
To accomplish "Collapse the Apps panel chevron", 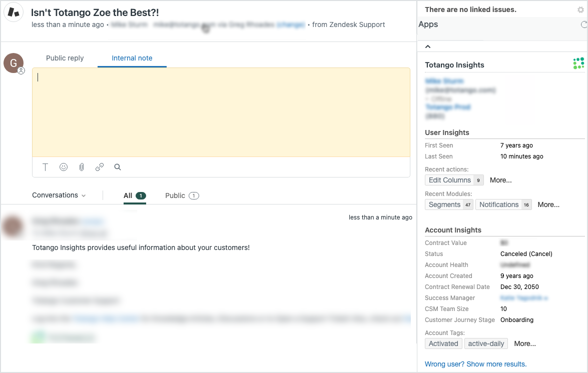I will [428, 46].
